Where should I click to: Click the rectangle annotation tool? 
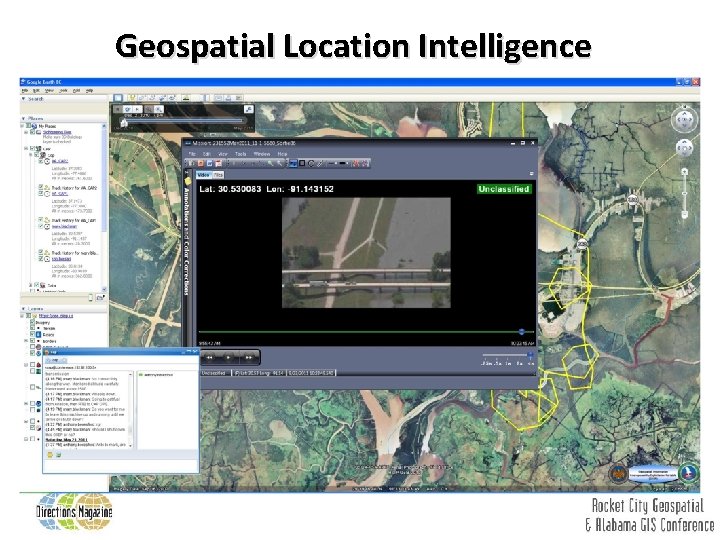click(x=302, y=163)
